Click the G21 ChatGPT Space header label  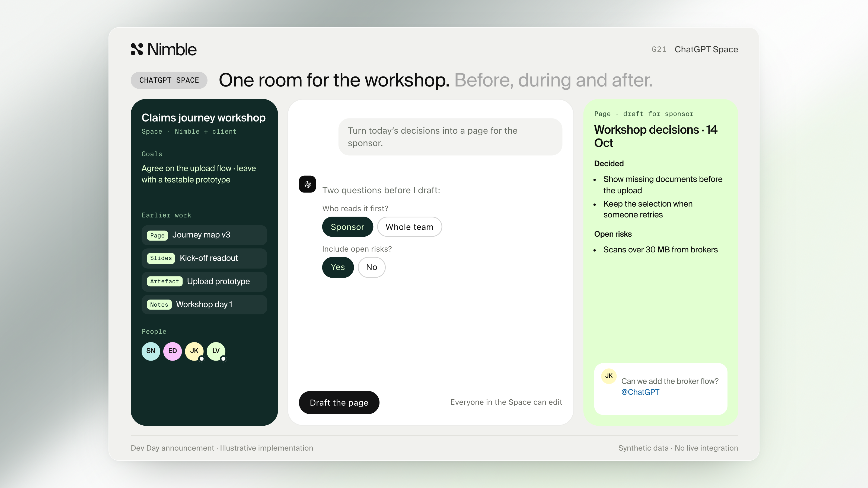(695, 50)
